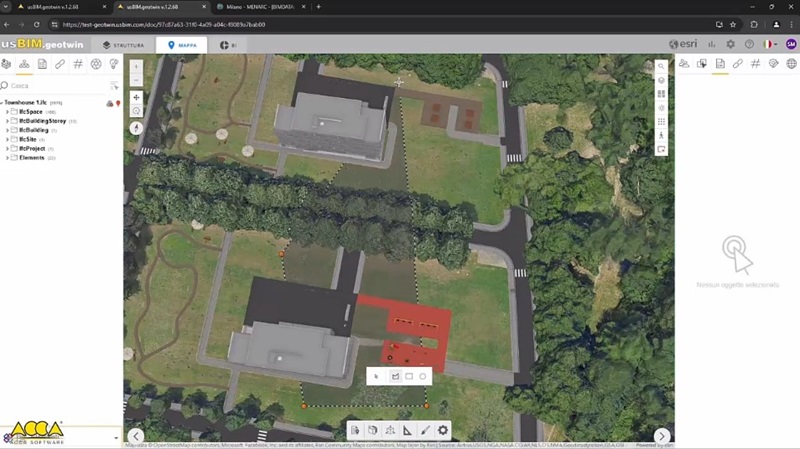800x449 pixels.
Task: Open the document sheet icon in left panel
Action: 42,64
